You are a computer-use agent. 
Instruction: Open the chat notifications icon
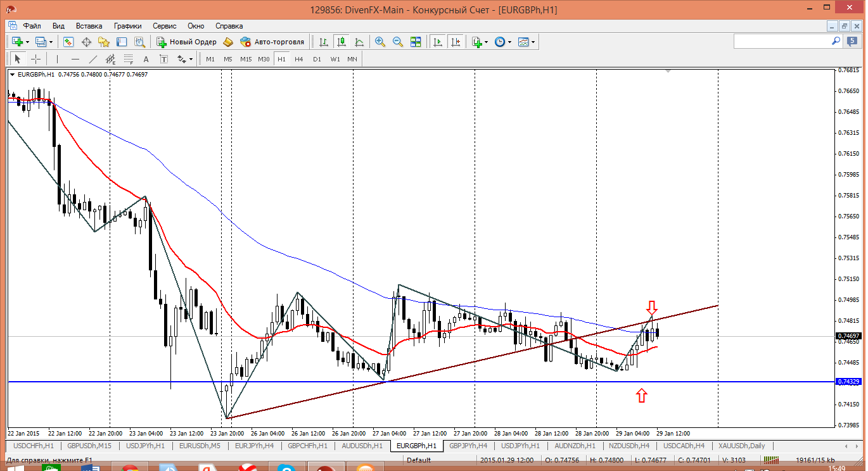coord(852,41)
